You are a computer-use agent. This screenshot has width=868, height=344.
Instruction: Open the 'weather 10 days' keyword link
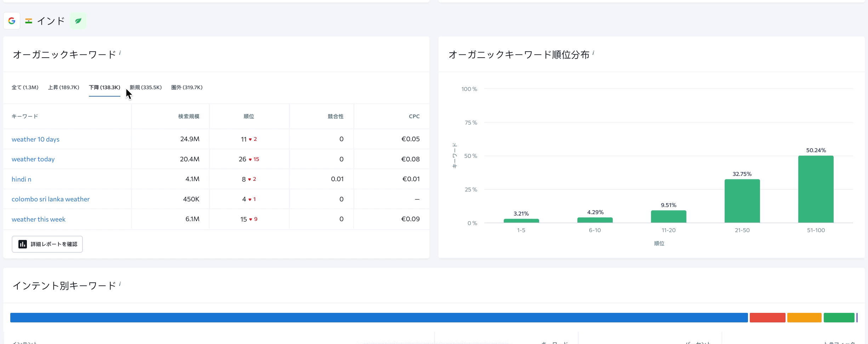pos(35,139)
